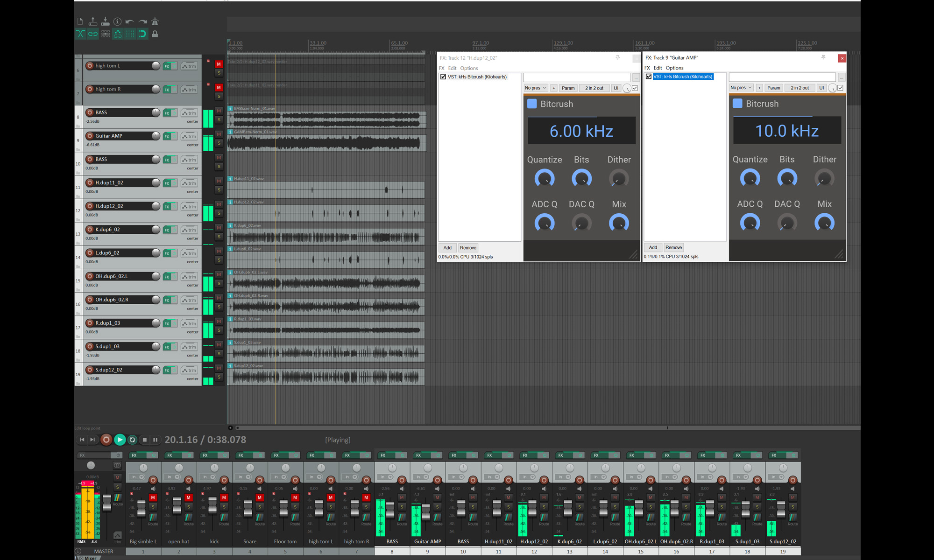Viewport: 934px width, 560px height.
Task: Click the stop button in transport
Action: pyautogui.click(x=145, y=440)
